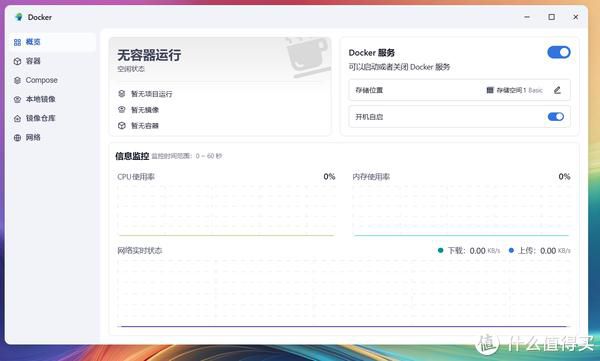The height and width of the screenshot is (361, 600).
Task: Click the container cube icon in sidebar
Action: click(17, 61)
